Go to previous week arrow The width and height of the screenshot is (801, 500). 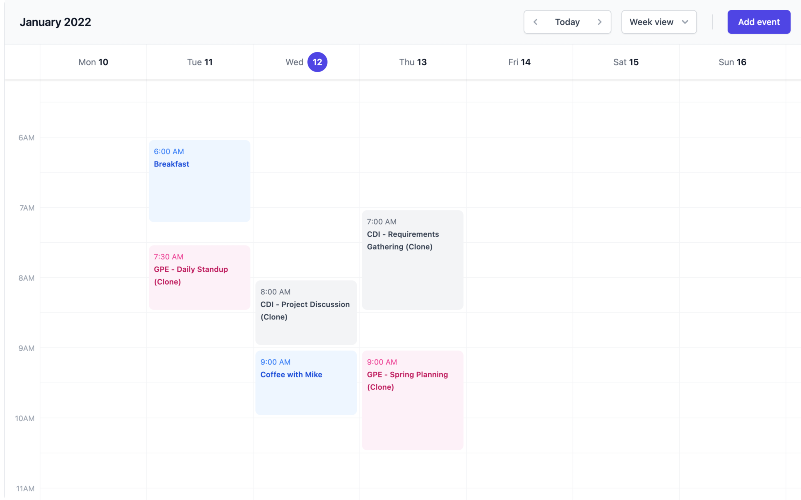535,22
